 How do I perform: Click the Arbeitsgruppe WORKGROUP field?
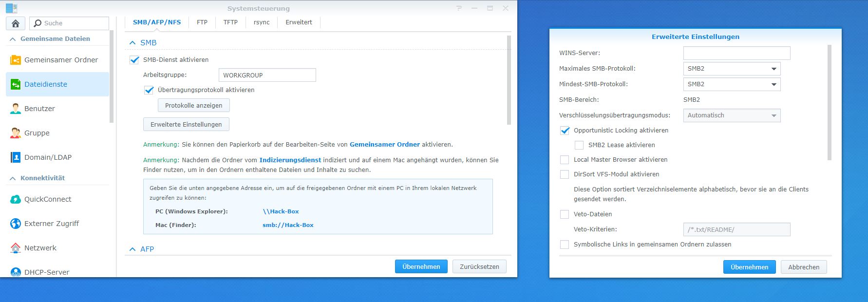pyautogui.click(x=267, y=75)
